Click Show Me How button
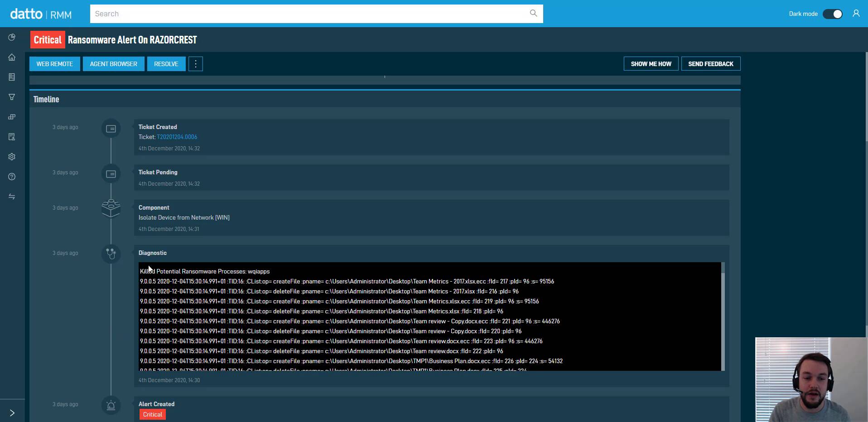This screenshot has height=422, width=868. pos(651,64)
